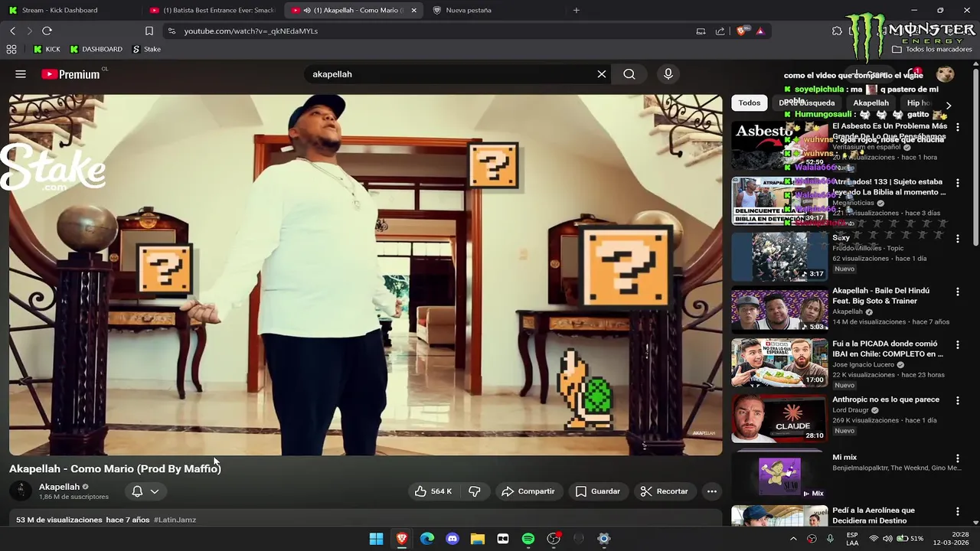Click the address bar URL
Image resolution: width=980 pixels, height=551 pixels.
tap(251, 31)
